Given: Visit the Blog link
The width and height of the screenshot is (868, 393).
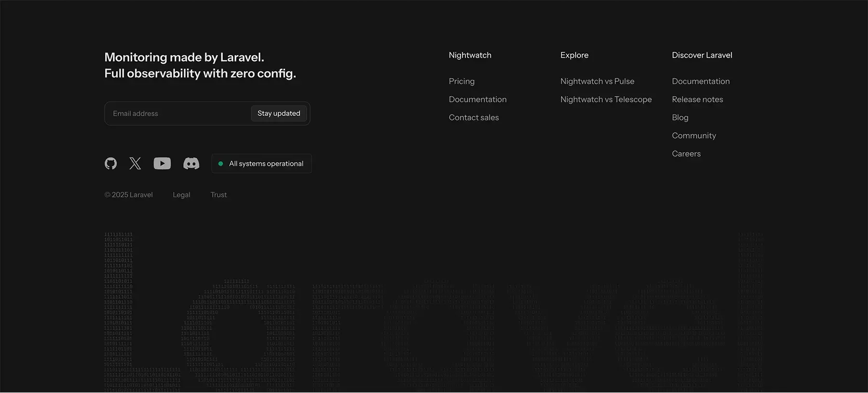Looking at the screenshot, I should point(680,117).
